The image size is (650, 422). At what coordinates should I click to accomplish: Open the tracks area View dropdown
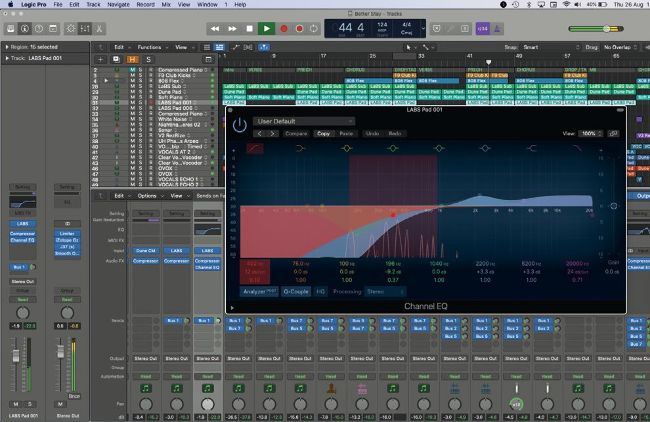184,47
